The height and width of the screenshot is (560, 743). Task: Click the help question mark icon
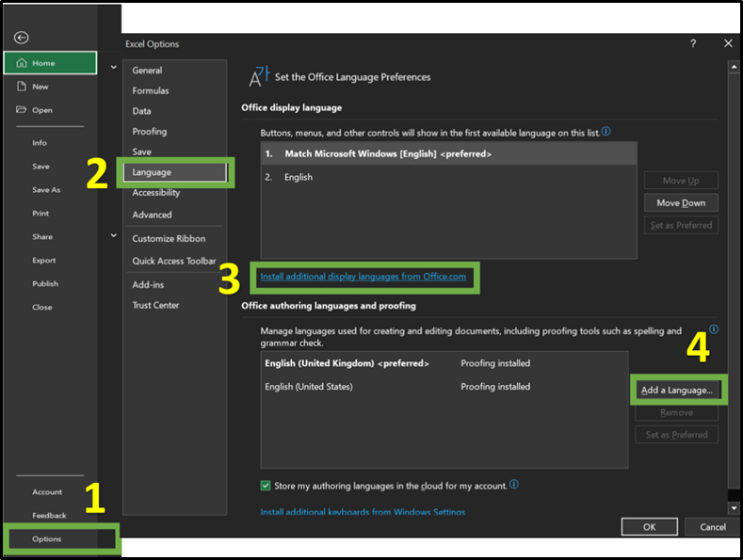point(693,43)
